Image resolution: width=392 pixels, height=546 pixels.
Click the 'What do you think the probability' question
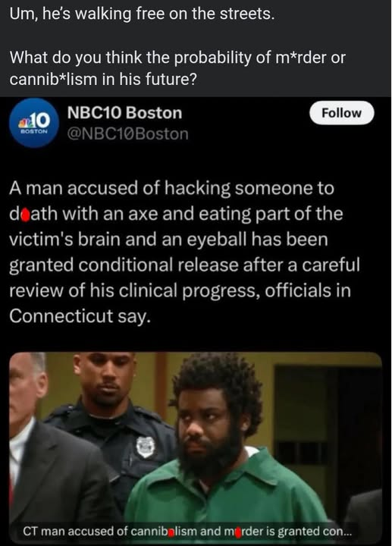(x=177, y=68)
